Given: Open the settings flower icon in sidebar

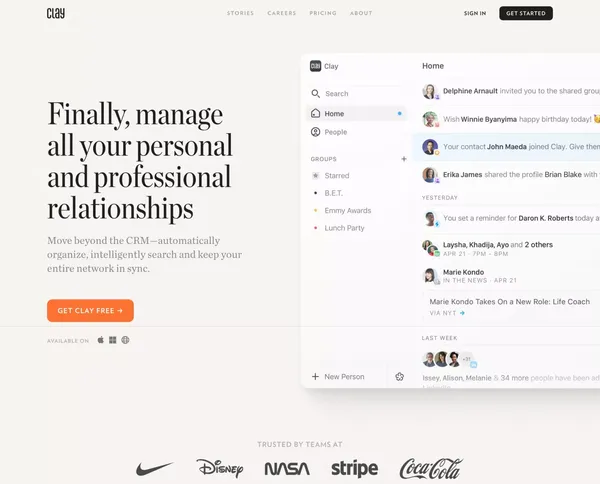Looking at the screenshot, I should click(x=399, y=377).
